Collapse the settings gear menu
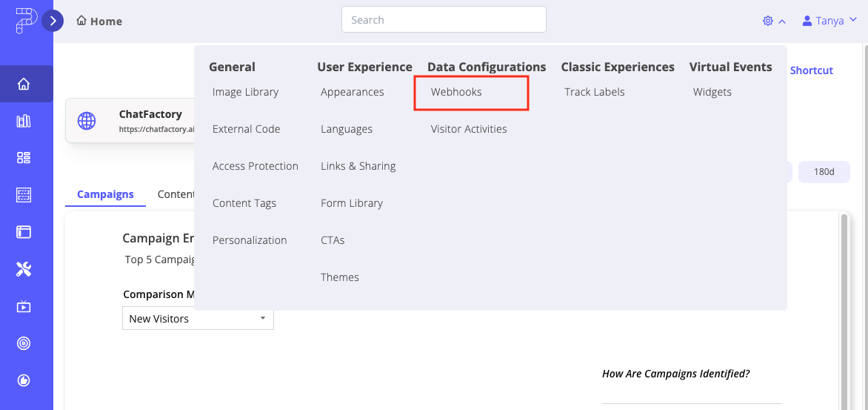This screenshot has width=868, height=410. 773,21
